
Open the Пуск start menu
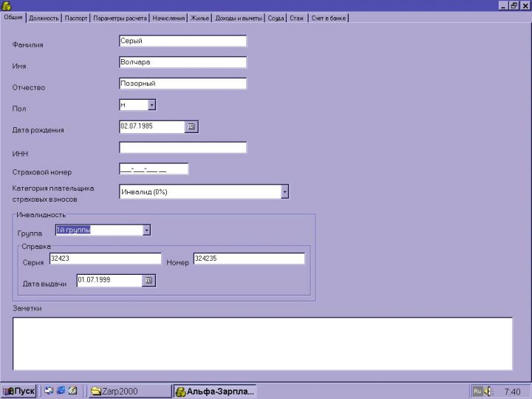[19, 391]
